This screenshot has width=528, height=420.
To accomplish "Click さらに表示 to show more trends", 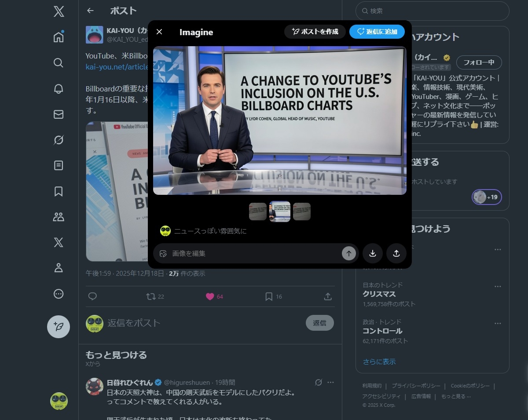I will pyautogui.click(x=379, y=362).
